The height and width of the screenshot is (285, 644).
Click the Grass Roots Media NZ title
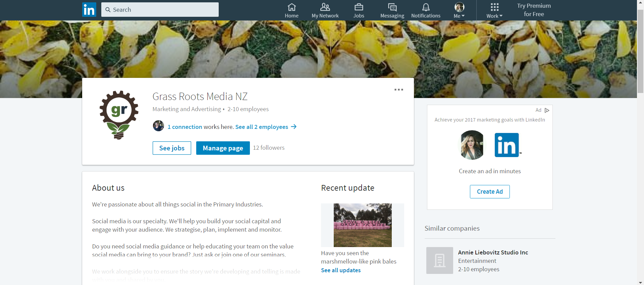(200, 97)
